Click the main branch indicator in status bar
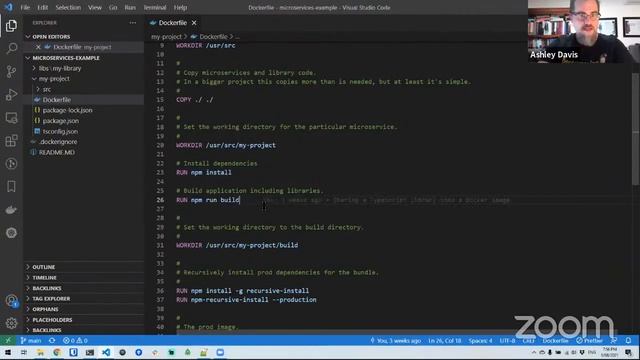This screenshot has height=360, width=640. (31, 340)
